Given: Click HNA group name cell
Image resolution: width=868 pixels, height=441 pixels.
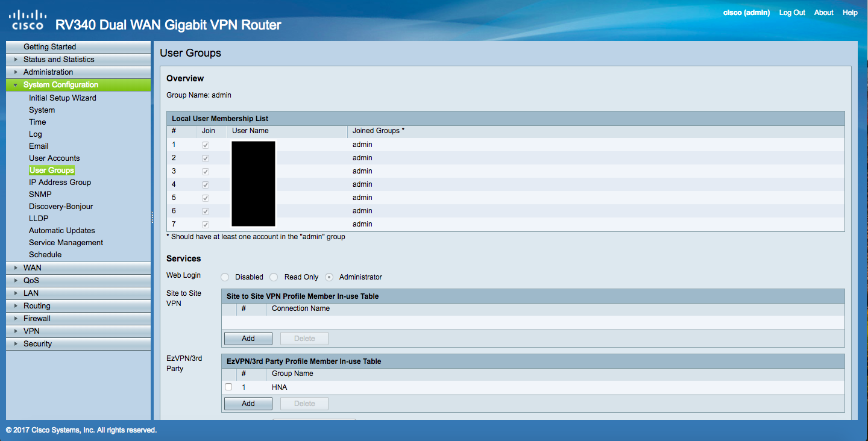Looking at the screenshot, I should pyautogui.click(x=279, y=387).
